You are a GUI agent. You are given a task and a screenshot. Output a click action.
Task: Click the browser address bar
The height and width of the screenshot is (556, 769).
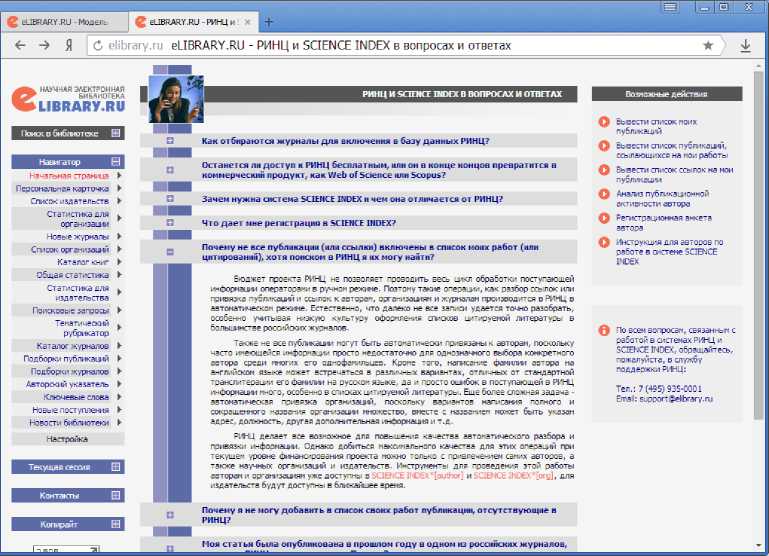pos(402,46)
